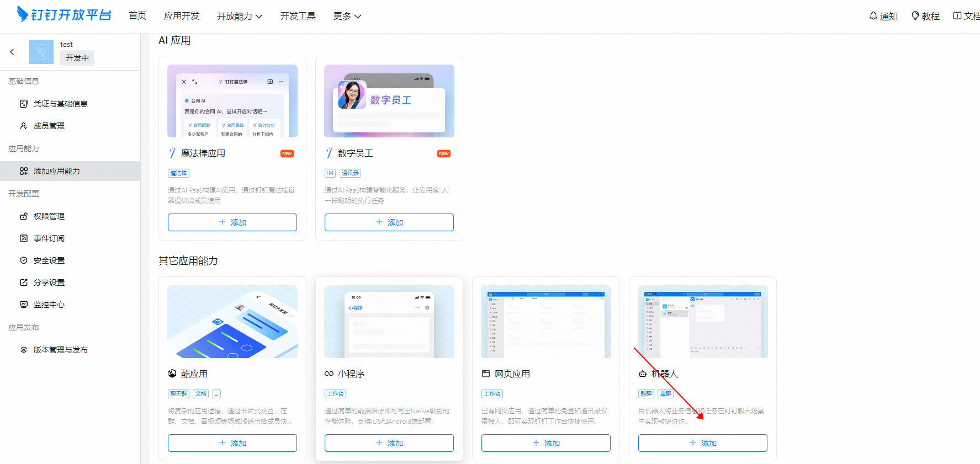The image size is (980, 464).
Task: Add the 酷应用 capability
Action: coord(232,443)
